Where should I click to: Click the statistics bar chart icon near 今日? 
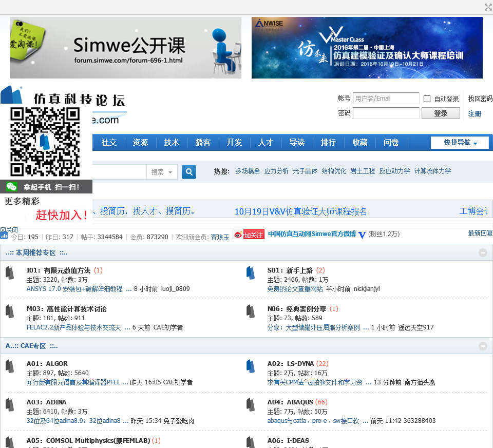coord(4,236)
